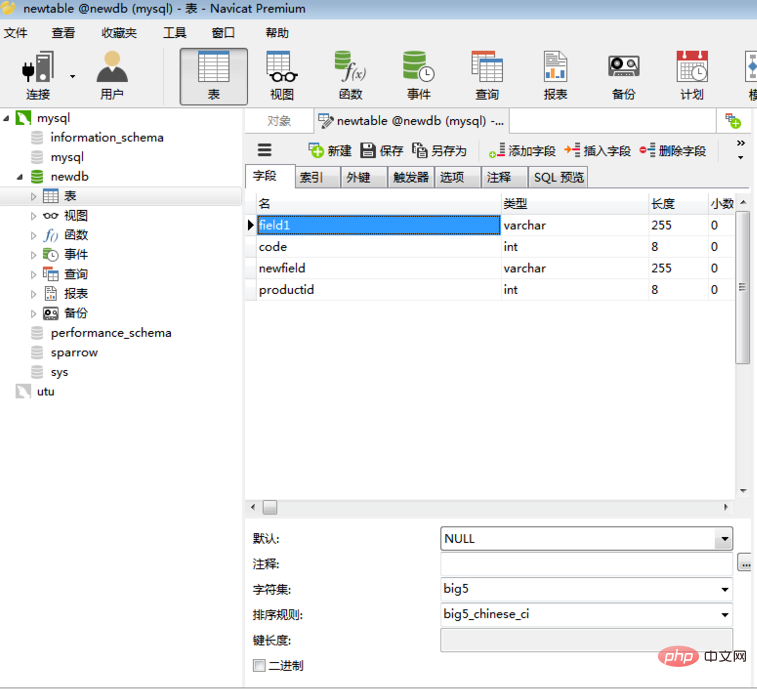Open the 工具 tools menu

click(174, 33)
